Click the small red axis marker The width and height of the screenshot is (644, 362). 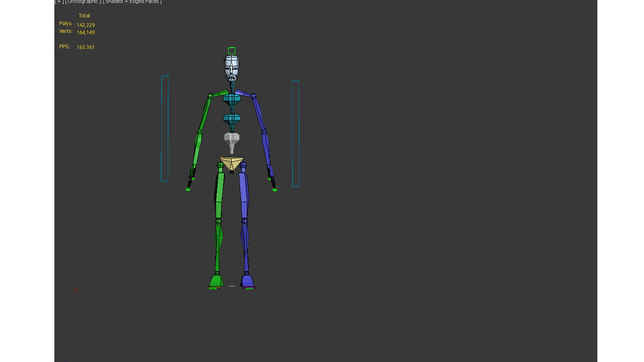(75, 290)
